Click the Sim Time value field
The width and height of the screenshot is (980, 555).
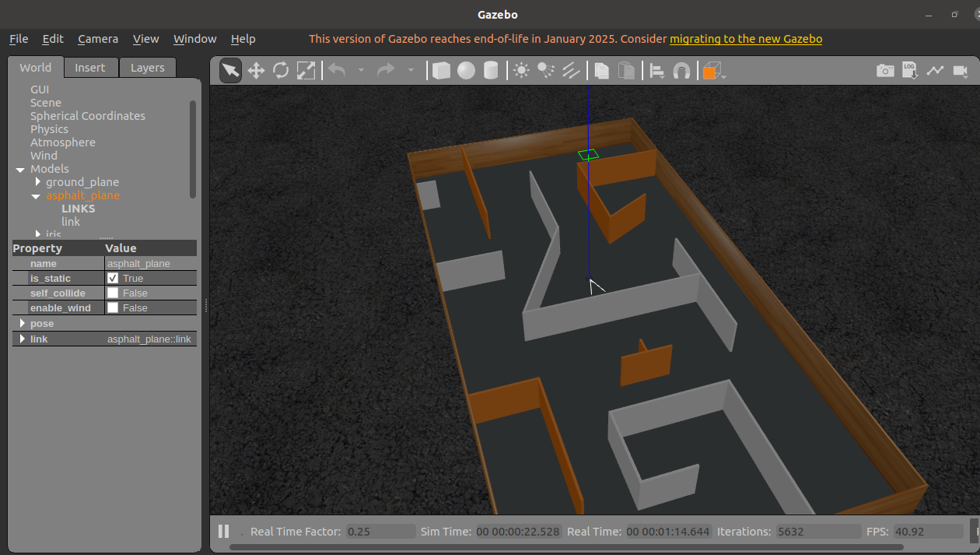(518, 532)
